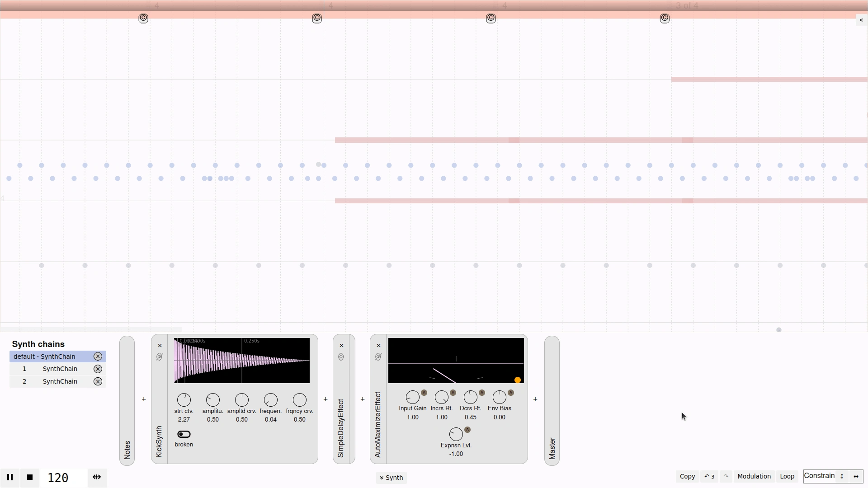
Task: Click the KickSynth settings/edit icon
Action: [160, 357]
